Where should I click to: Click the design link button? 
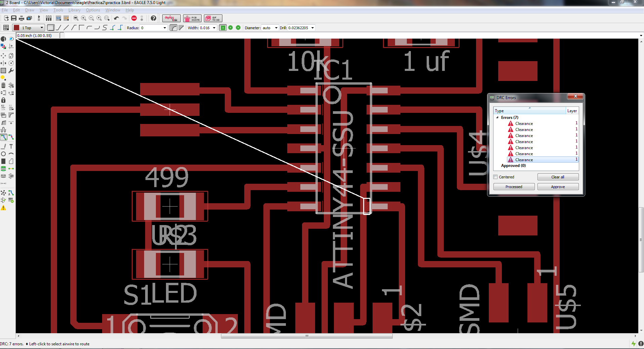pyautogui.click(x=171, y=18)
